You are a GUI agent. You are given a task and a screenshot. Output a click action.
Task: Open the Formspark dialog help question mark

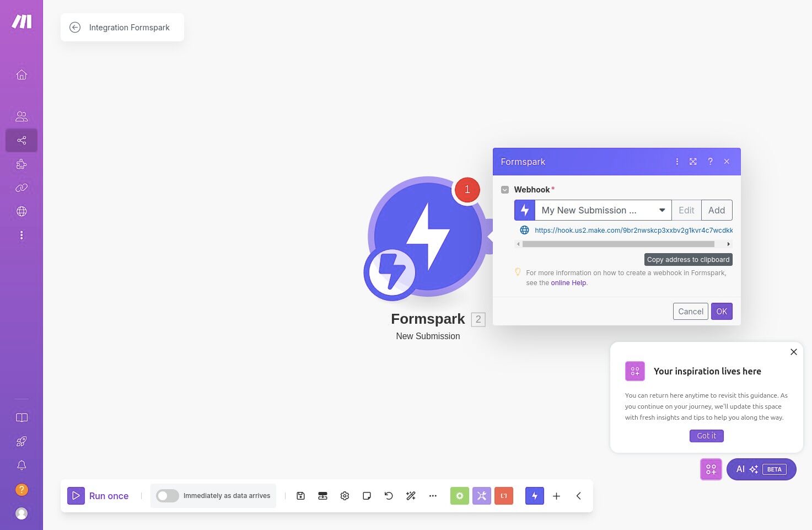tap(710, 162)
